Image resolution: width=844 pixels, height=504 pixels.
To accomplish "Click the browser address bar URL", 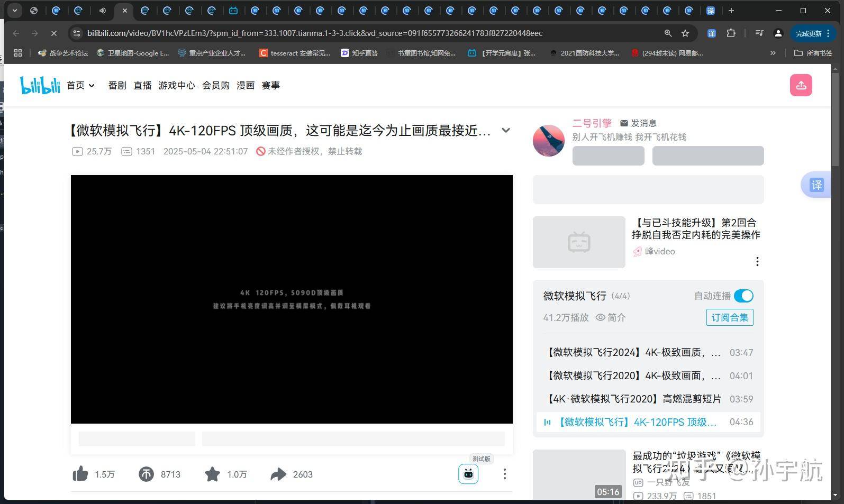I will click(314, 33).
